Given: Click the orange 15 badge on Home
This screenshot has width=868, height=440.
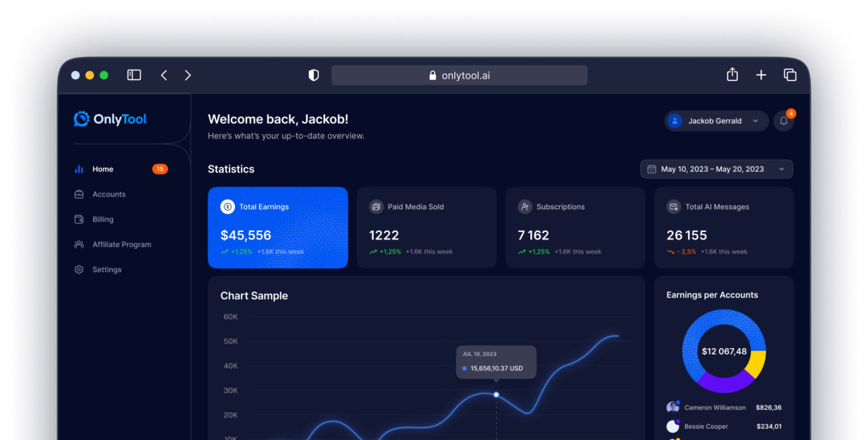Looking at the screenshot, I should point(160,169).
